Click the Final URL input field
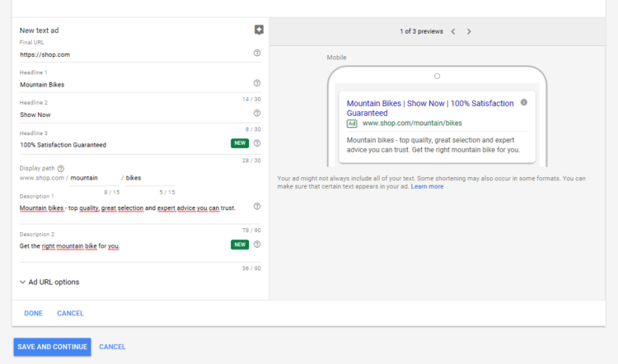 pyautogui.click(x=136, y=54)
